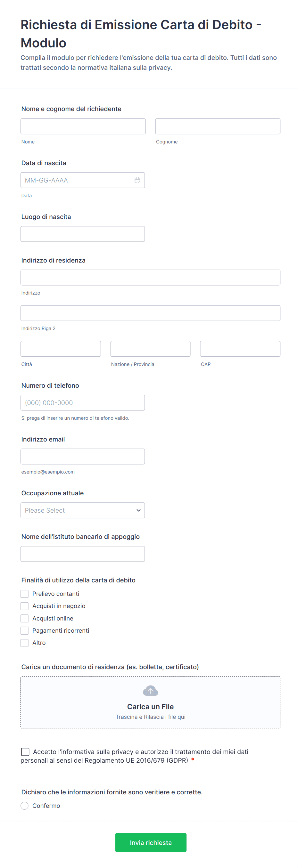This screenshot has width=298, height=868.
Task: Click the Numero di telefono field
Action: tap(83, 403)
